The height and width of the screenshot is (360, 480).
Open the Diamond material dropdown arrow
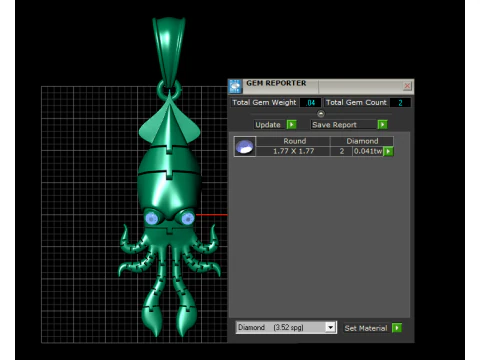[x=330, y=328]
